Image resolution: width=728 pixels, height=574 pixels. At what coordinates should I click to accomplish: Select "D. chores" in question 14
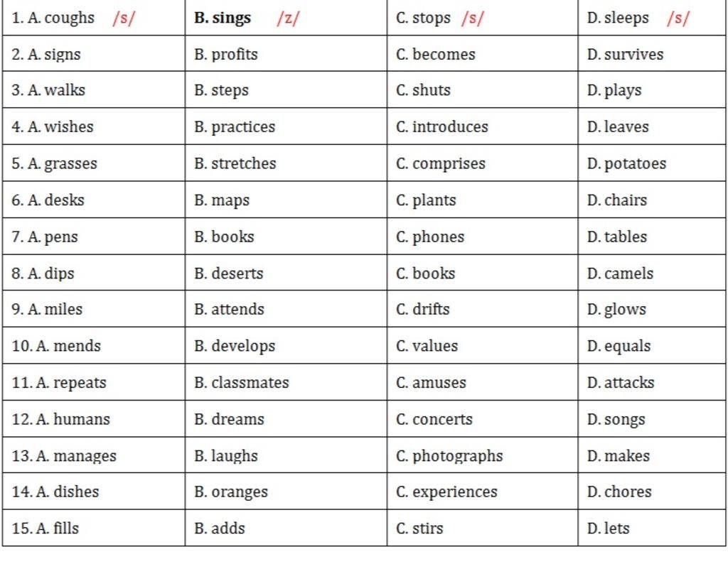click(619, 492)
